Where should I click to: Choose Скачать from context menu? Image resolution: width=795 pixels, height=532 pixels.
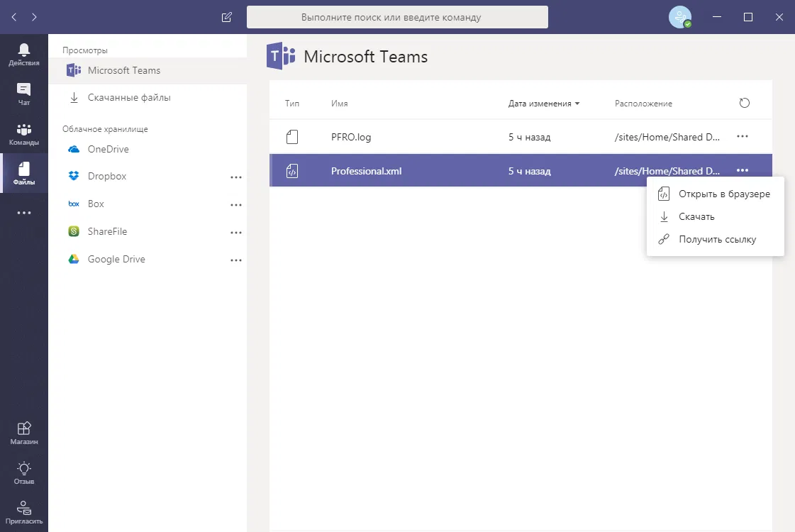point(716,216)
